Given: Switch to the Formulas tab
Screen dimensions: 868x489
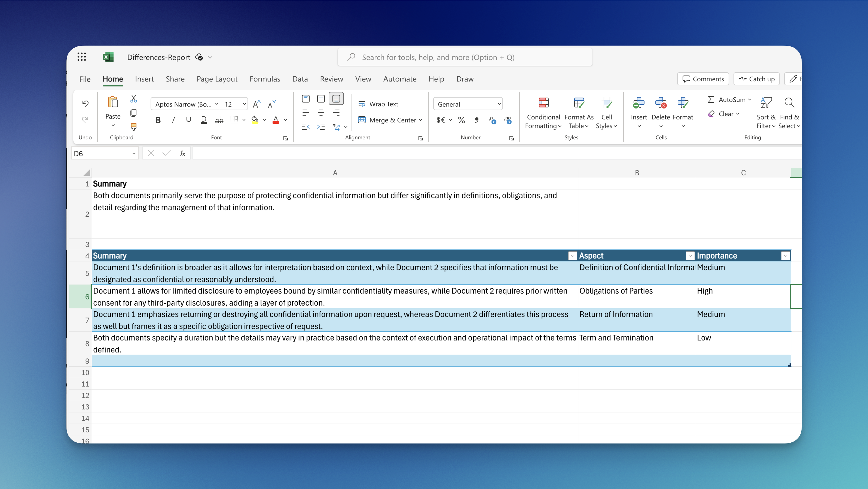Looking at the screenshot, I should click(264, 79).
